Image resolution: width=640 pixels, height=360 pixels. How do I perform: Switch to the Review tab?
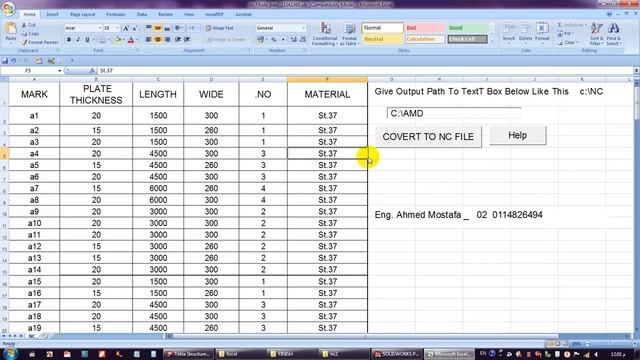point(165,14)
